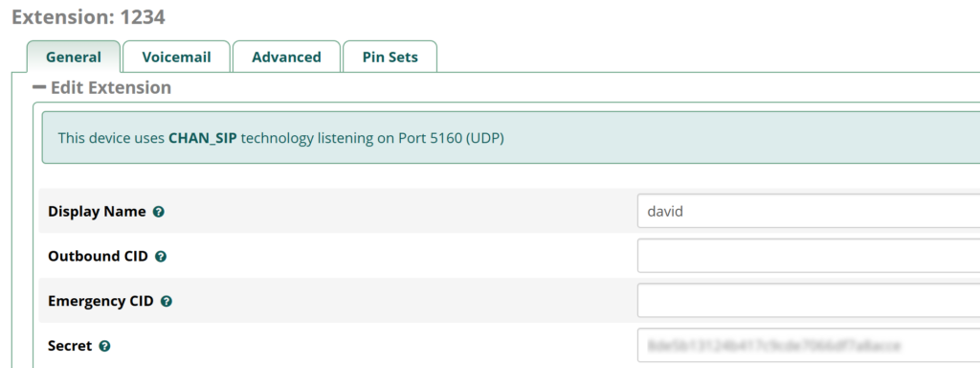Click the Edit Extension section title

tap(111, 87)
